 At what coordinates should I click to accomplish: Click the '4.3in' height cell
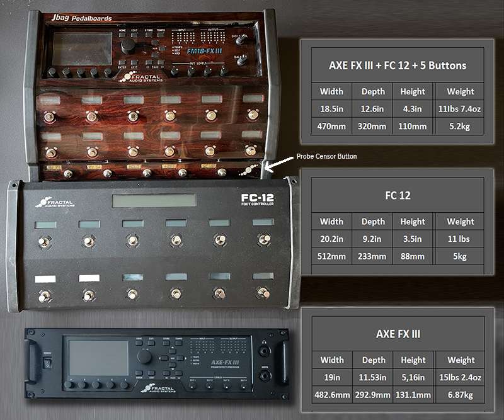pos(413,109)
